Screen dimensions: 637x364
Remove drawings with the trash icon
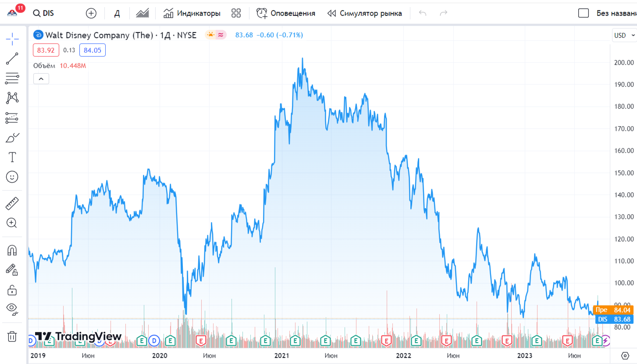tap(12, 336)
